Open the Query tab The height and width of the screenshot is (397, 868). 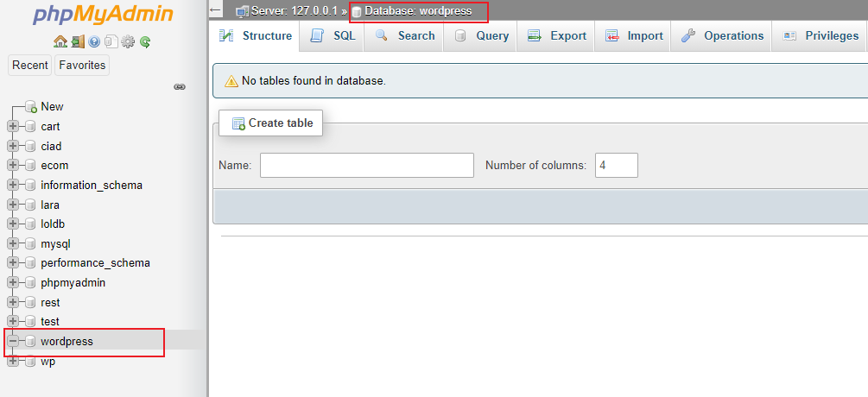click(480, 36)
